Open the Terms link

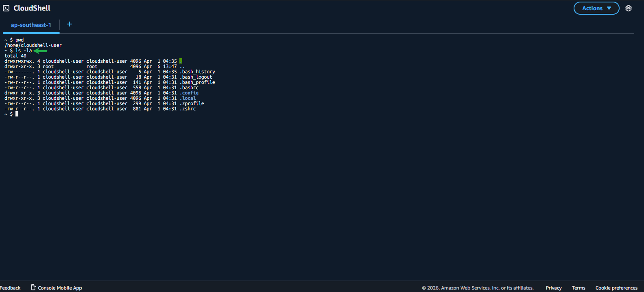coord(579,288)
